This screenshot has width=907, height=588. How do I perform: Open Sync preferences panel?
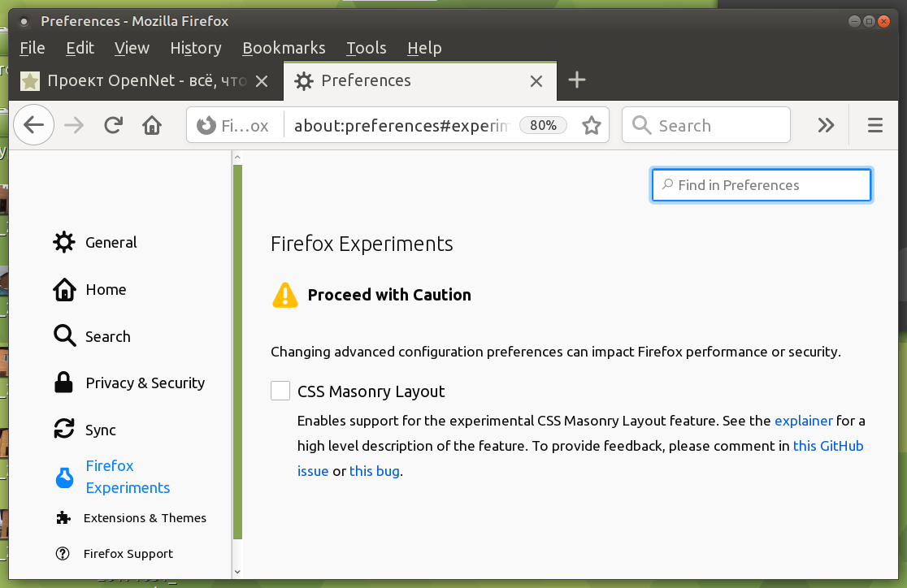click(x=100, y=430)
